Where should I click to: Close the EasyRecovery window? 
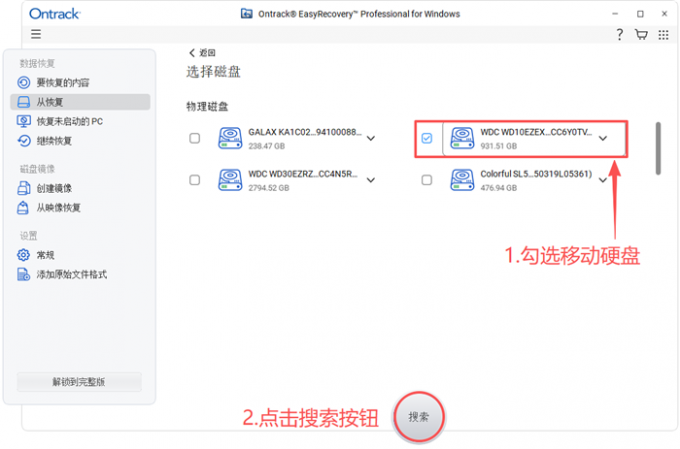pos(664,14)
